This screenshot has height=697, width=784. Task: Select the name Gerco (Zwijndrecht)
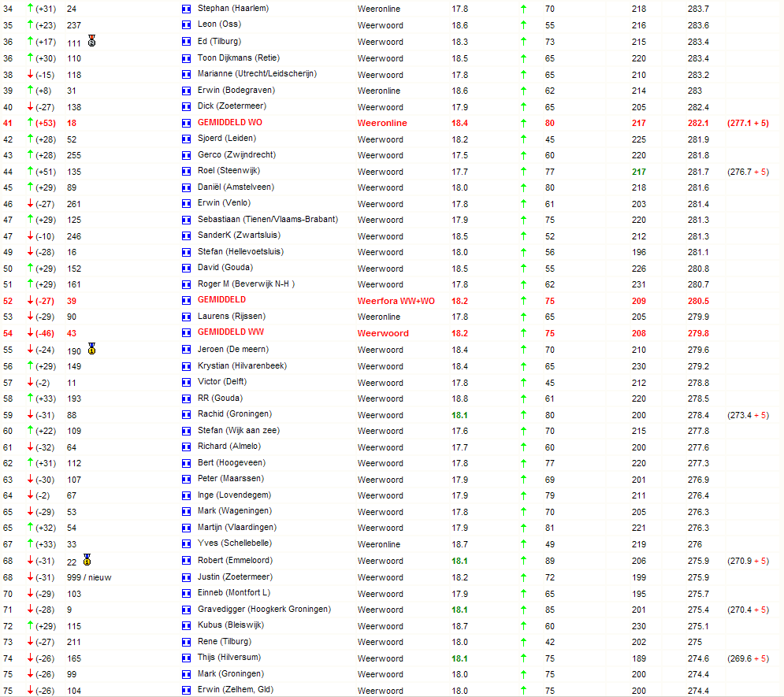[x=236, y=155]
